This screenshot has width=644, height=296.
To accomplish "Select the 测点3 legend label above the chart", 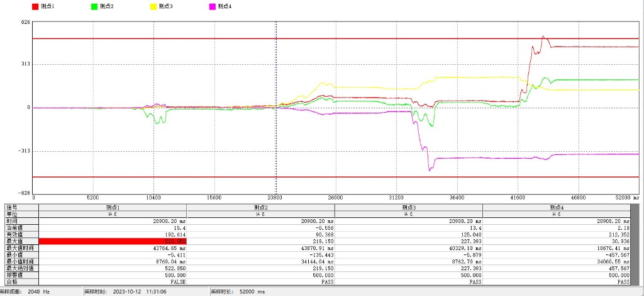I will coord(165,6).
